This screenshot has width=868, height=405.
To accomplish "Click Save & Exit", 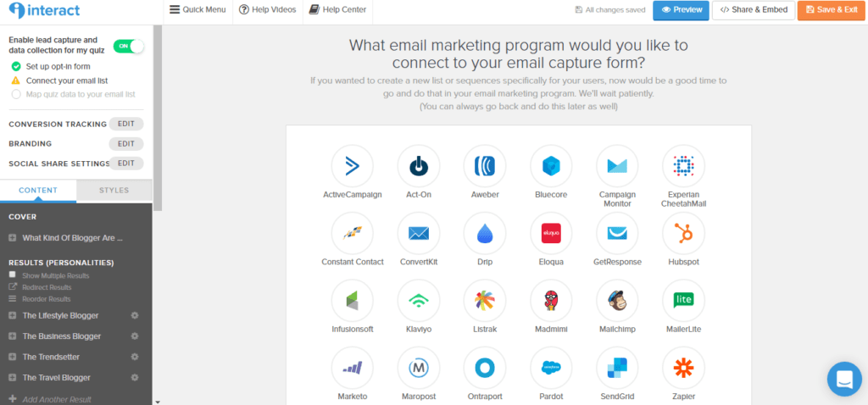I will [832, 10].
